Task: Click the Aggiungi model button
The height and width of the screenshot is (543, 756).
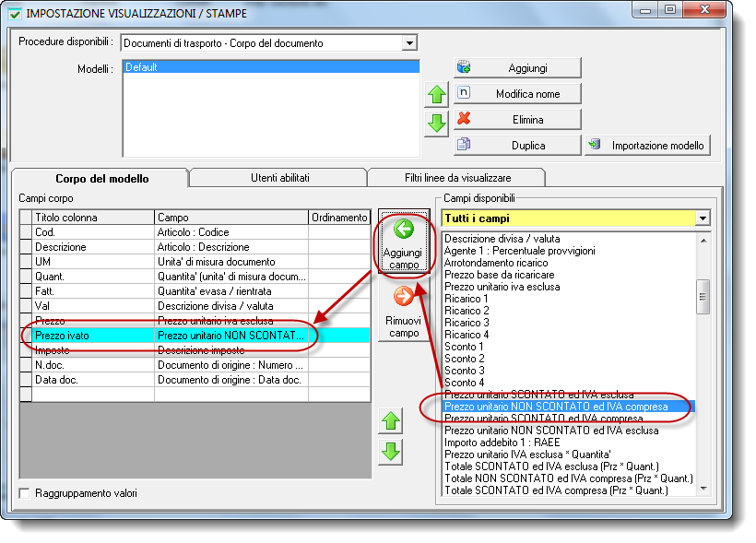Action: (x=517, y=68)
